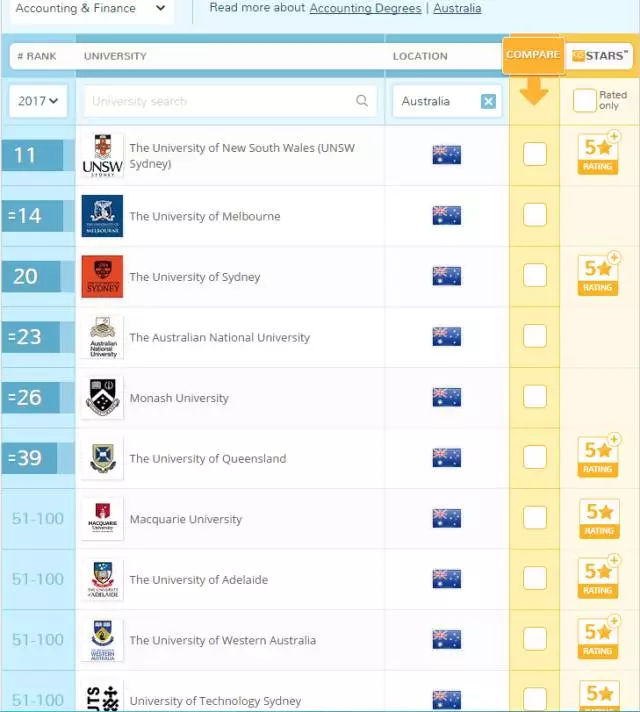Screen dimensions: 640x712
Task: Open 5-star rating badge for Western Australia
Action: 598,638
